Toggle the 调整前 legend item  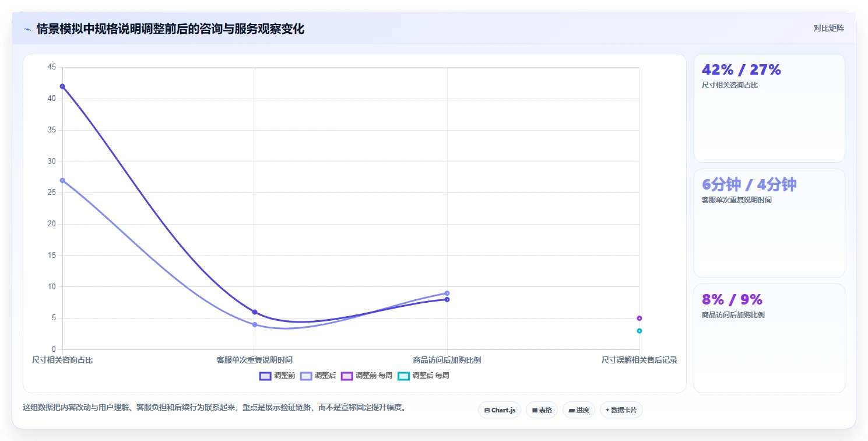277,376
